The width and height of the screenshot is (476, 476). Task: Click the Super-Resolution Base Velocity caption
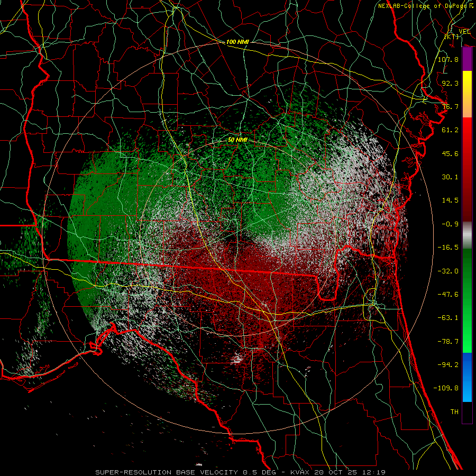pyautogui.click(x=241, y=472)
